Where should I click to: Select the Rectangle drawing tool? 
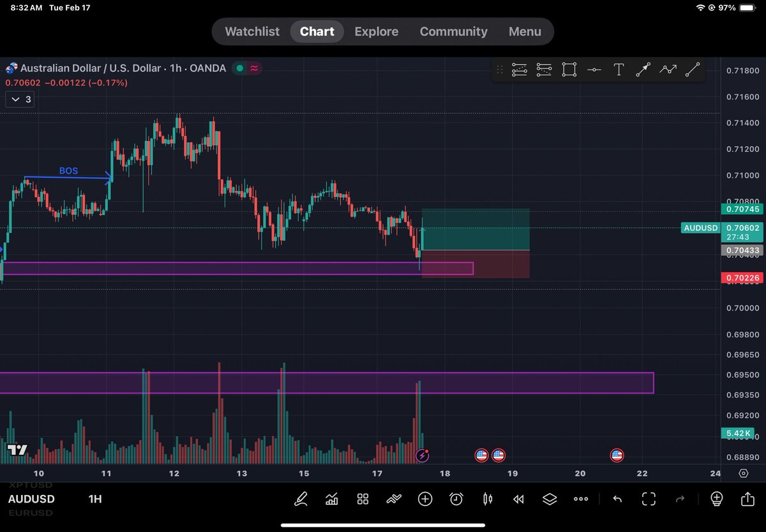point(569,70)
